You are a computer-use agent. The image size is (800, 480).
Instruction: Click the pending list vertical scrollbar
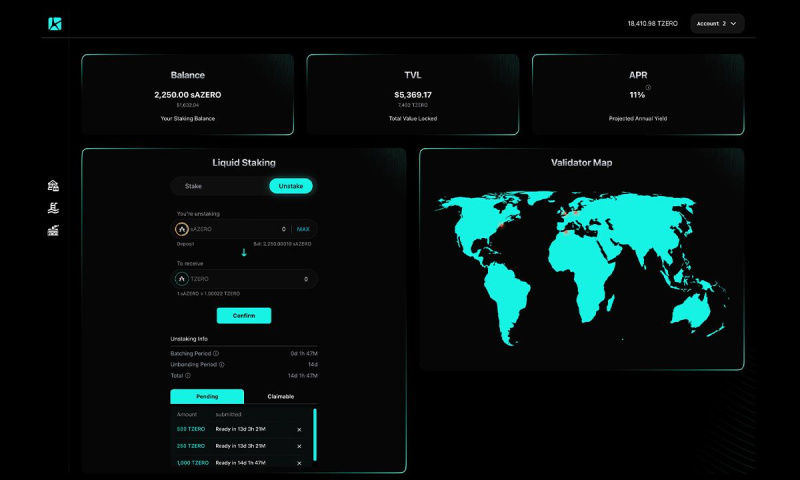click(314, 433)
